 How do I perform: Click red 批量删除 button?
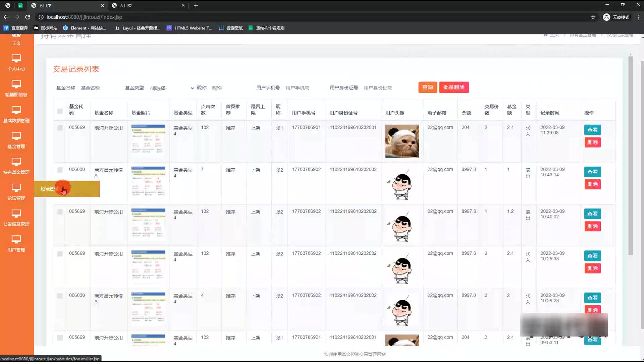(x=453, y=87)
